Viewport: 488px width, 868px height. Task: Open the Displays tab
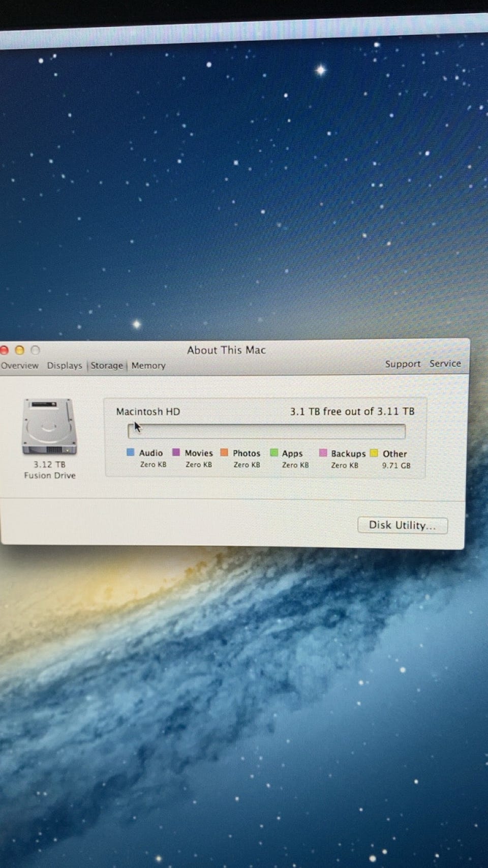tap(65, 366)
